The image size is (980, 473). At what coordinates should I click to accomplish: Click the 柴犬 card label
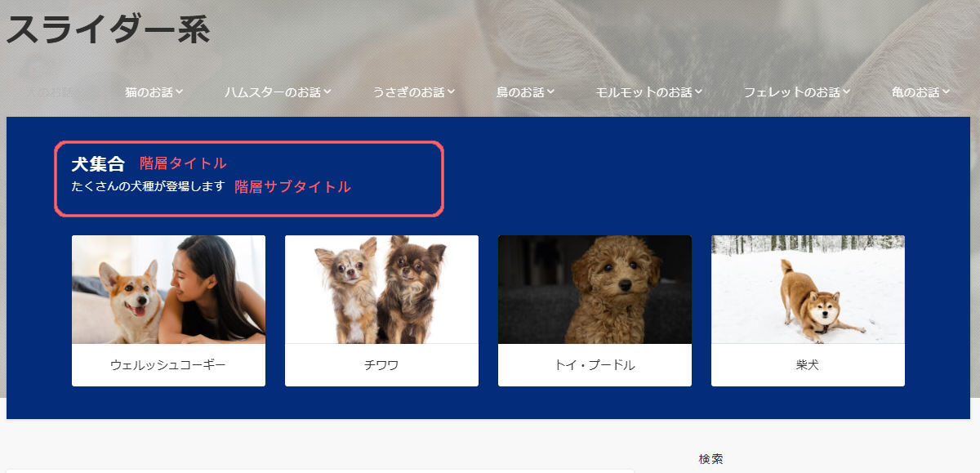click(808, 365)
